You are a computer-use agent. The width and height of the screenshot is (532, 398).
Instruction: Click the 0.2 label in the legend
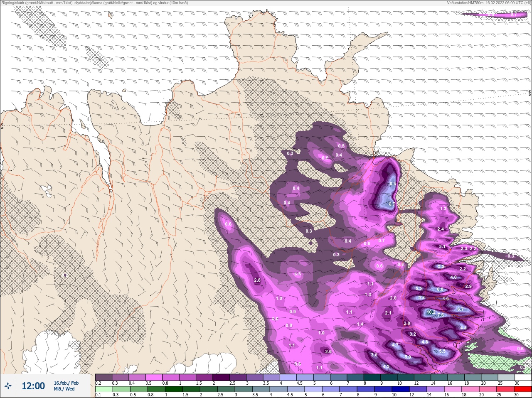[x=99, y=383]
